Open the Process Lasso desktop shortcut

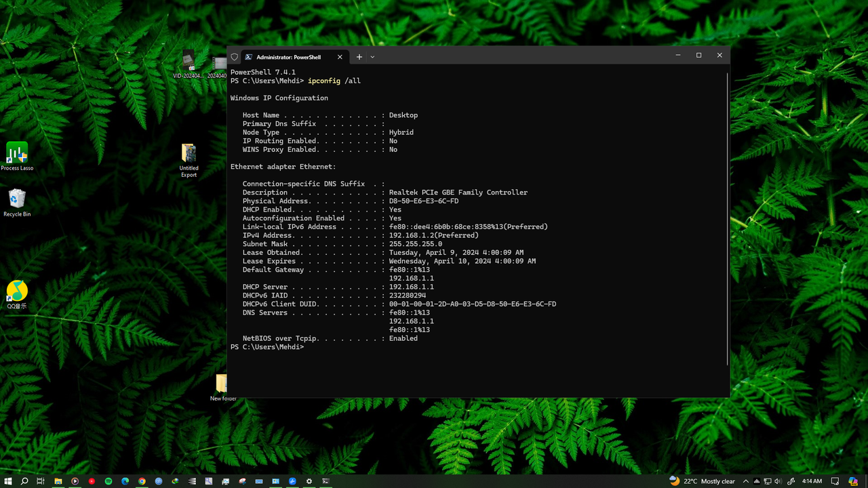pos(17,157)
